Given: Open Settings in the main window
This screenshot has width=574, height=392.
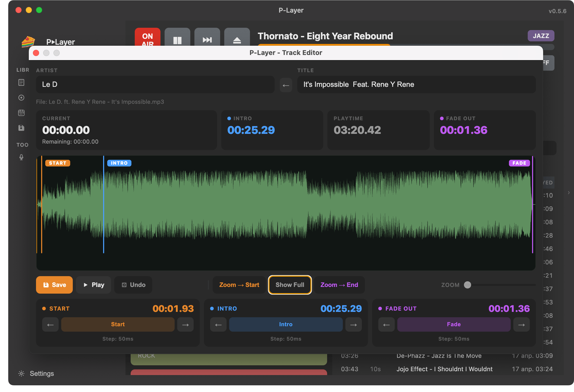Looking at the screenshot, I should point(42,374).
